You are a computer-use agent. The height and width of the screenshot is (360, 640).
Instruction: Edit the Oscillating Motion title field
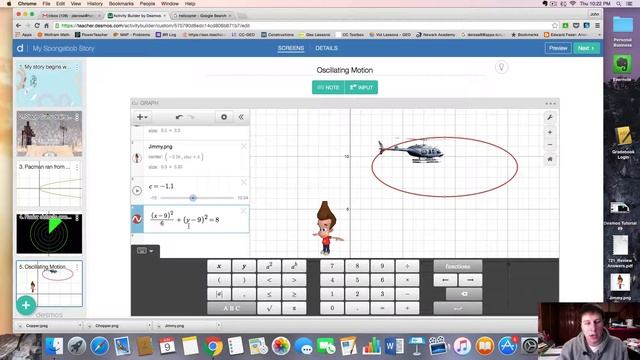[x=344, y=70]
